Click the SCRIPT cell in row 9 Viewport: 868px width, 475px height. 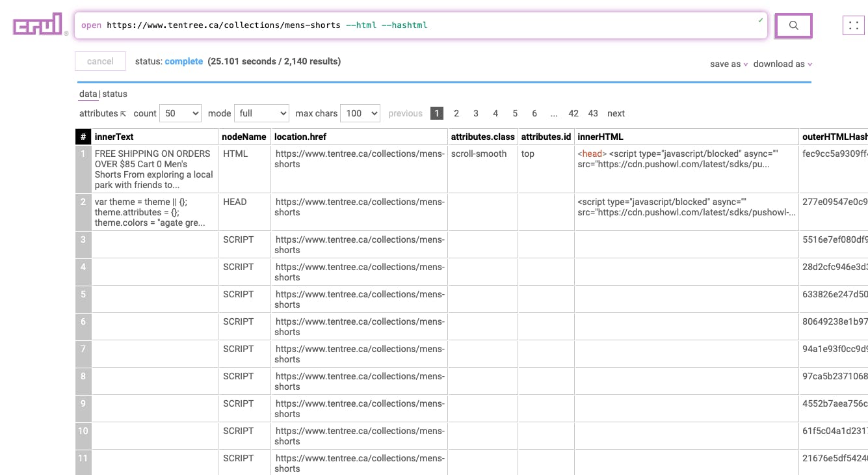[x=244, y=409]
